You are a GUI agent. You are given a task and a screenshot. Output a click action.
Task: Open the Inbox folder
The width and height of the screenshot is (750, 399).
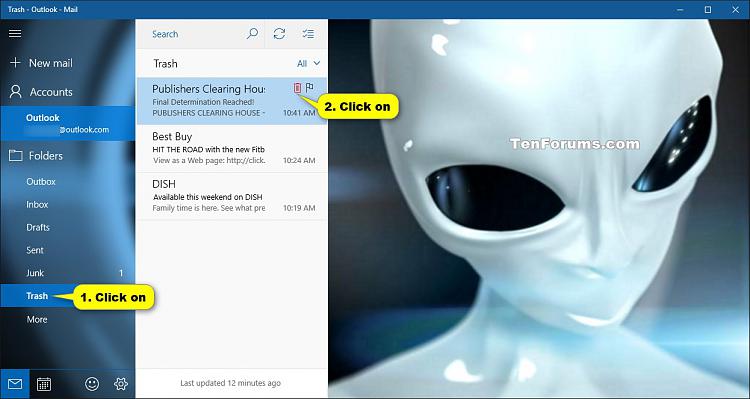68,204
